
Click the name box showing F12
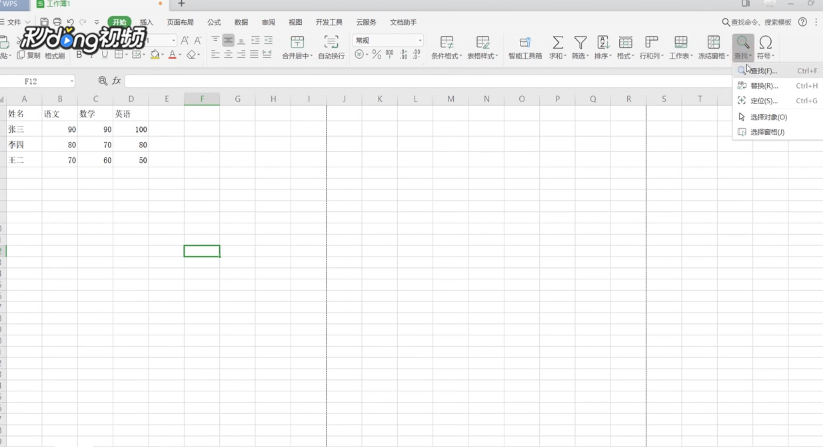[x=37, y=81]
